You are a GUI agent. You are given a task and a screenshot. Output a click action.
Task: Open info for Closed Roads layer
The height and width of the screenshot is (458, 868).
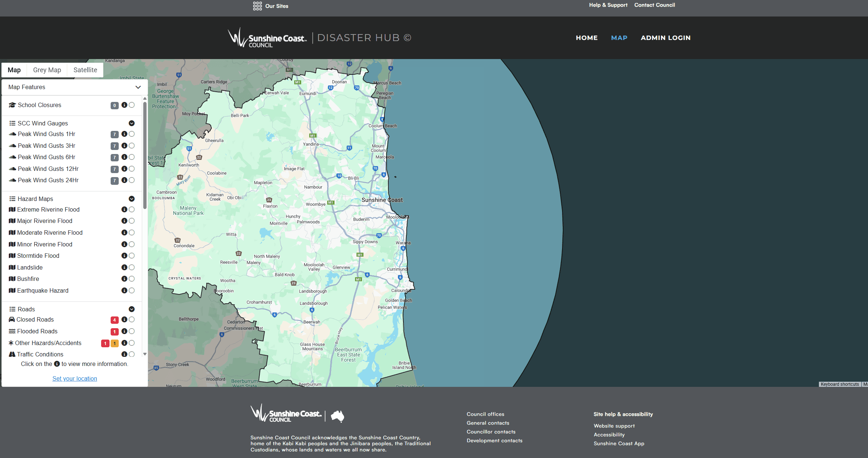pos(124,319)
